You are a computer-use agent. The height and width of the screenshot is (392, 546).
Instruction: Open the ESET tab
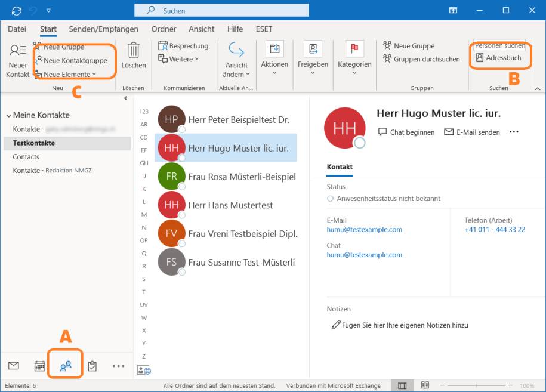click(264, 29)
